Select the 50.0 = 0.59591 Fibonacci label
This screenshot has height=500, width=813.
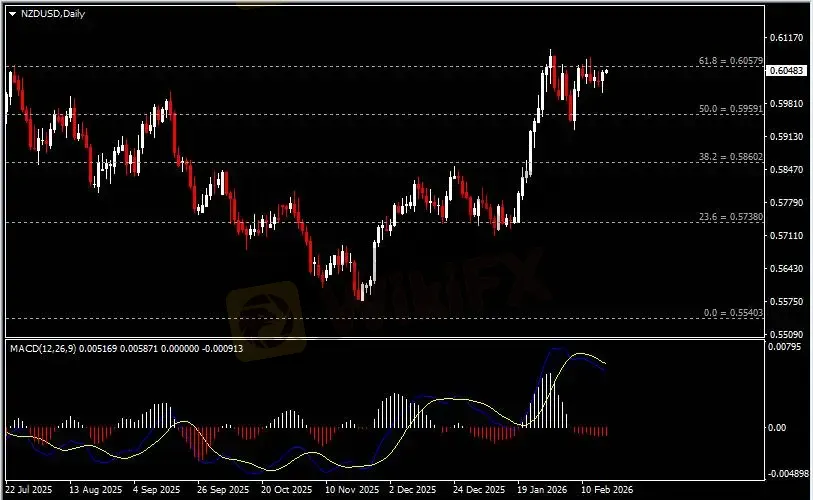731,109
